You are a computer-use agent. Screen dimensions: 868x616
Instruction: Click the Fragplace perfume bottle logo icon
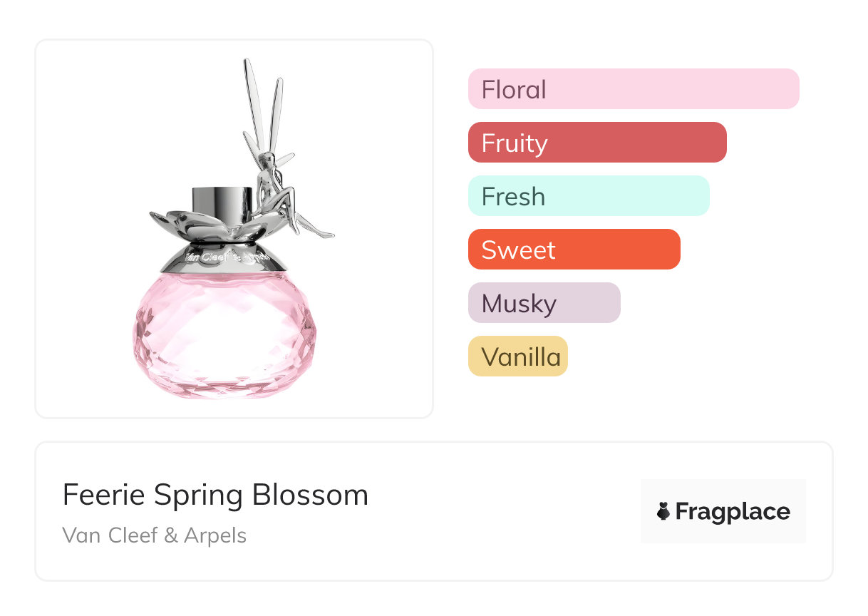663,511
